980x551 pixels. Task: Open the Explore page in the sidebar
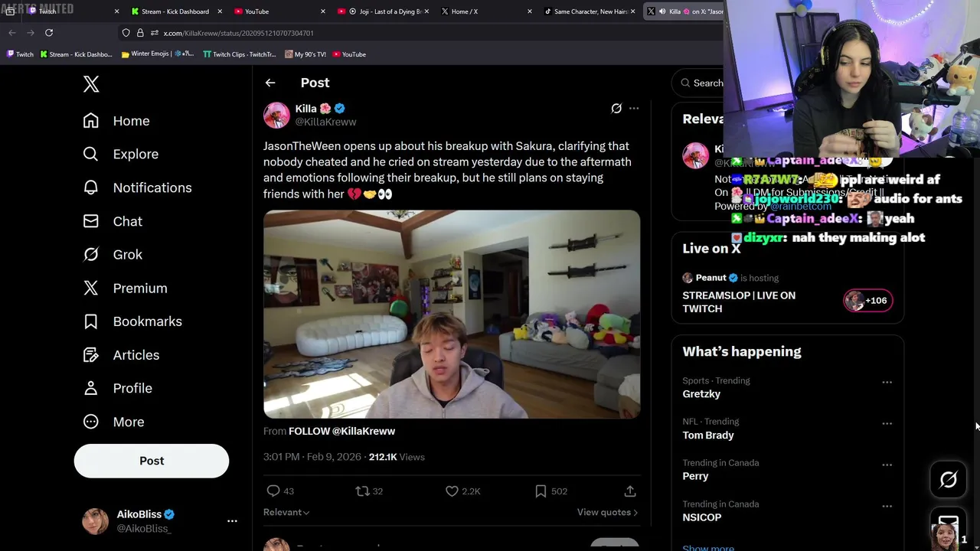pos(121,154)
